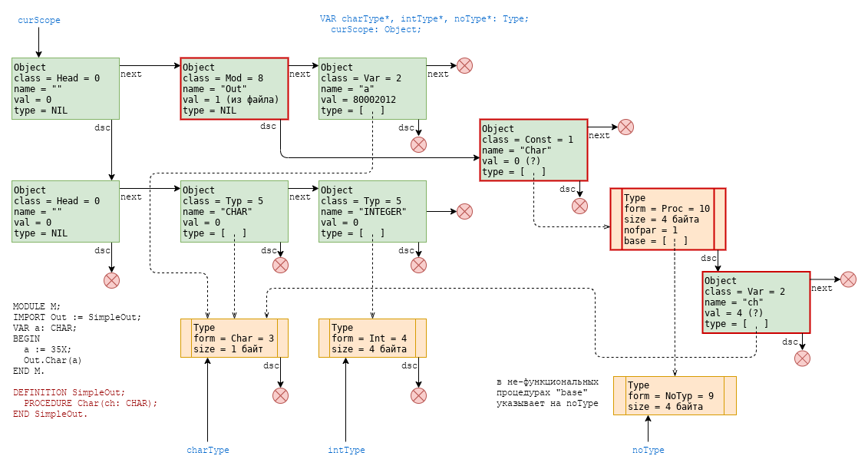Click the nil circle under Const "Char" dsc

(x=579, y=206)
